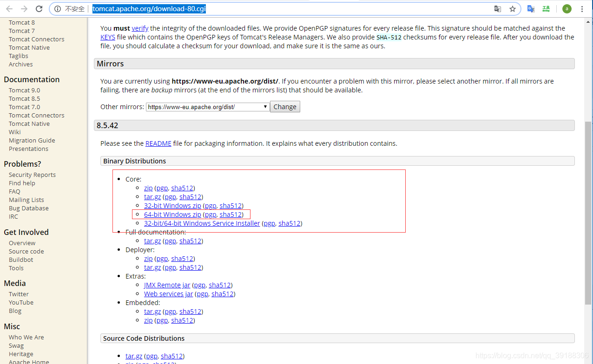
Task: Open pgp signature for 64-bit Windows zip
Action: 211,214
